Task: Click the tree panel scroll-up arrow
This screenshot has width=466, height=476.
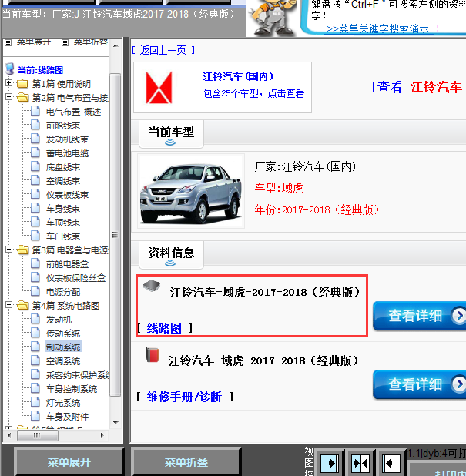Action: (x=116, y=45)
